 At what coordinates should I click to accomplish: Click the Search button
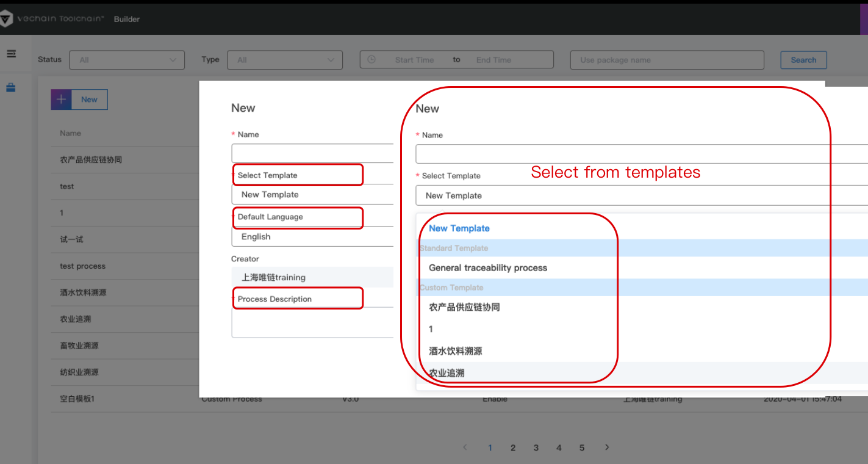pyautogui.click(x=803, y=60)
